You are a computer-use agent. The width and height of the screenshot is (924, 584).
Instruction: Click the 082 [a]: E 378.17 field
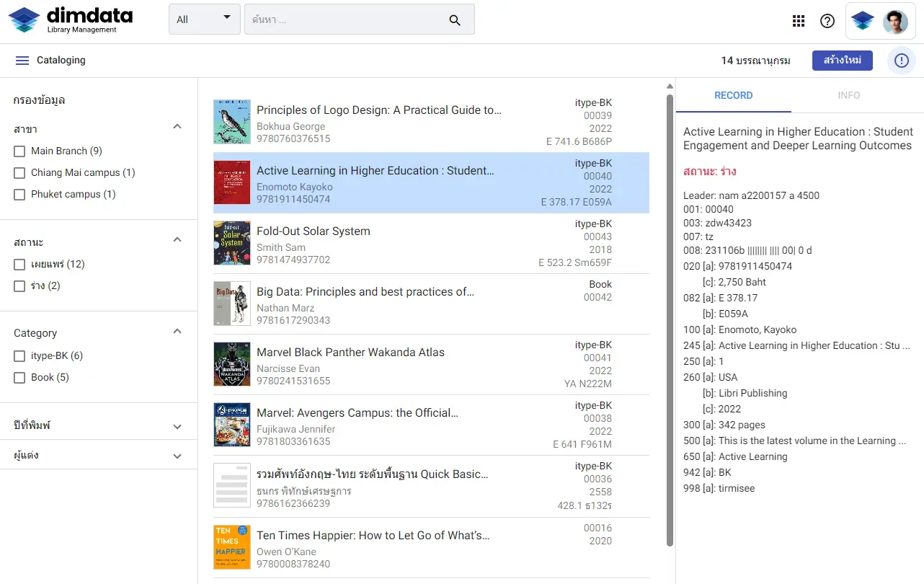coord(720,298)
